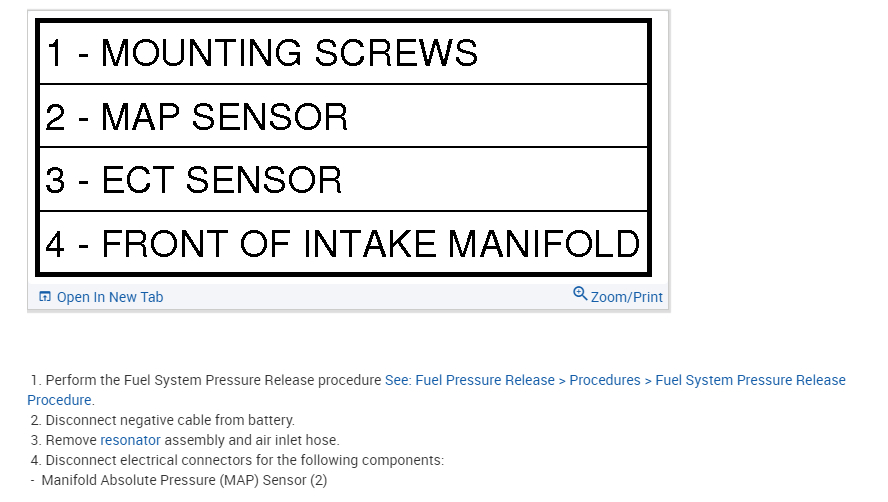Viewport: 888px width, 502px height.
Task: Click the wrapped "Procedure." link text
Action: 60,400
